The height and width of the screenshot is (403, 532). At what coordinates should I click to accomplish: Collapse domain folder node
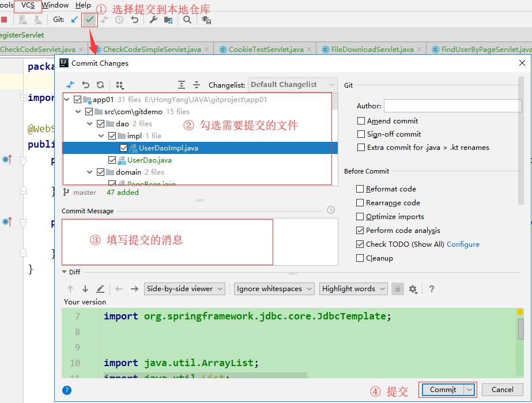(90, 172)
